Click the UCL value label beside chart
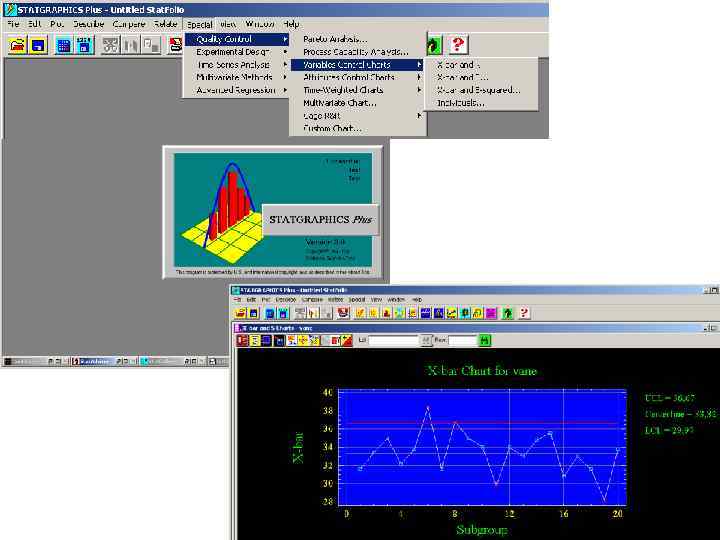 (669, 398)
